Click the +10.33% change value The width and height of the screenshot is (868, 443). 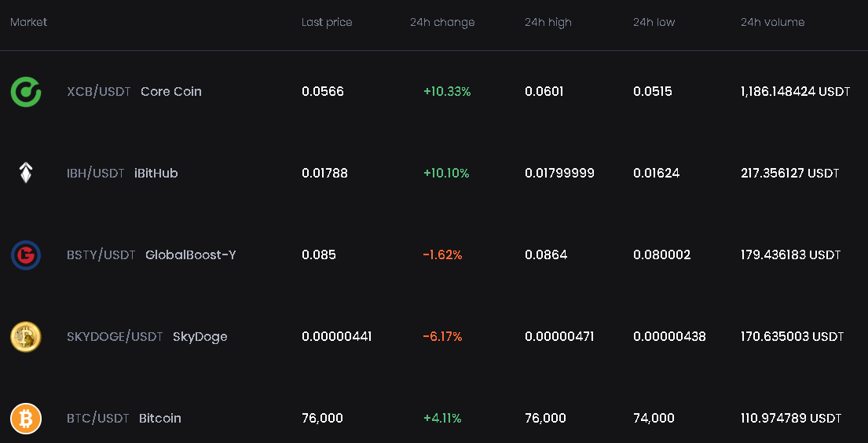pos(447,91)
